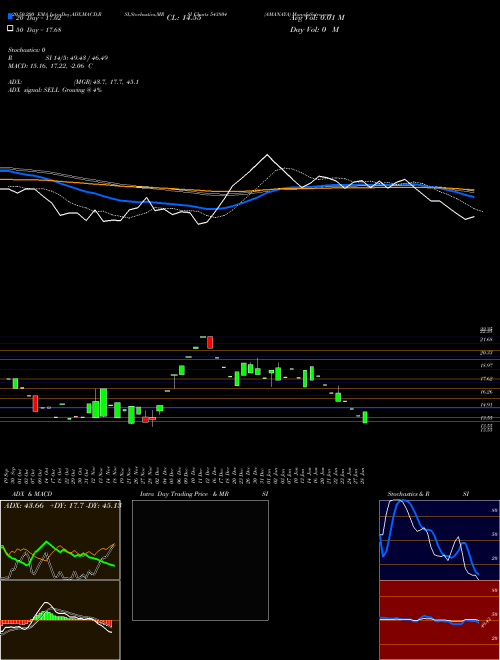
Task: Click the 21.68 price axis label
Action: point(486,339)
